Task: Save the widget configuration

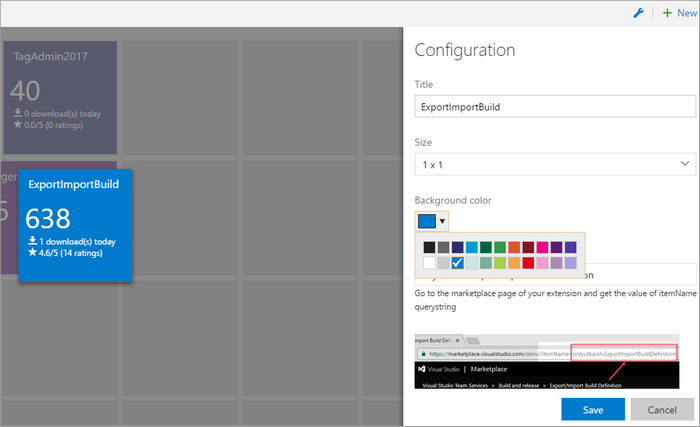Action: 593,409
